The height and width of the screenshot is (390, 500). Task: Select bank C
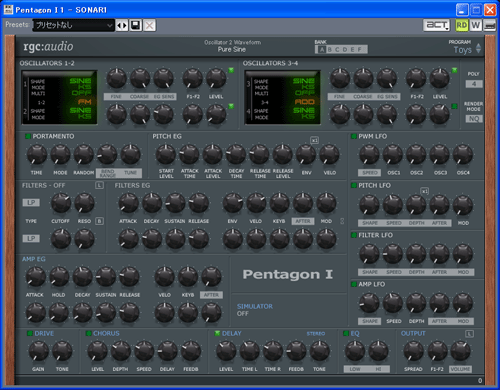tap(337, 50)
